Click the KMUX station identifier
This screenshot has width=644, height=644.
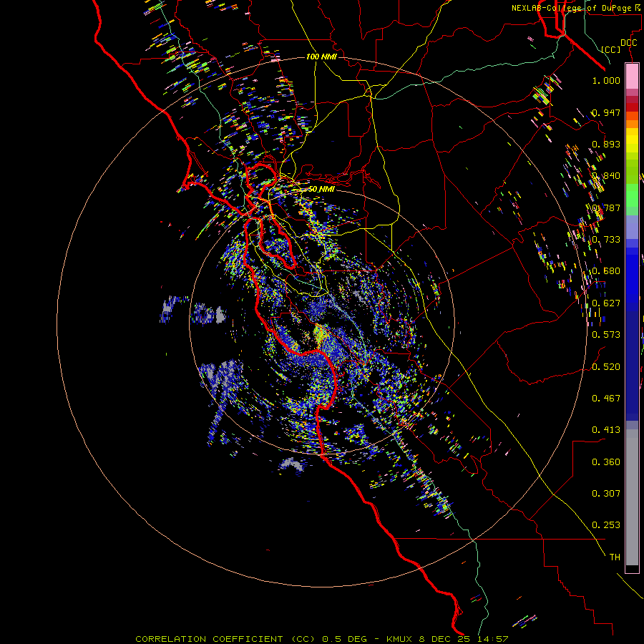pyautogui.click(x=399, y=639)
